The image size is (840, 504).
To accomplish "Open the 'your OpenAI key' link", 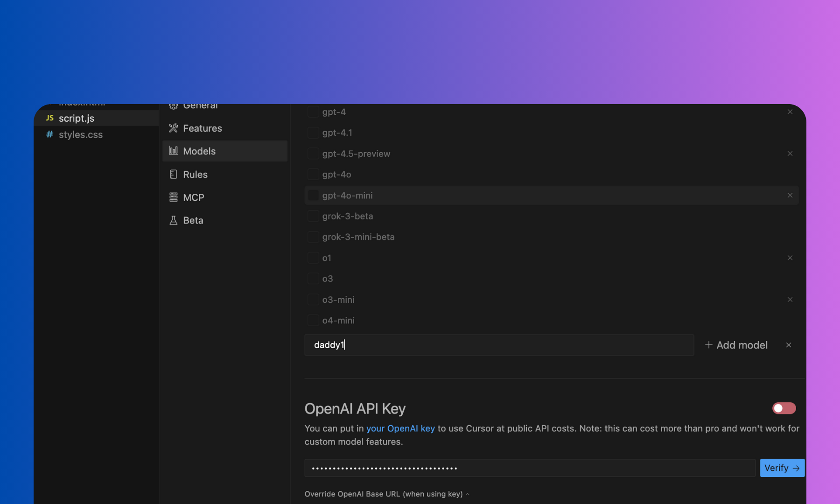I will [x=400, y=428].
